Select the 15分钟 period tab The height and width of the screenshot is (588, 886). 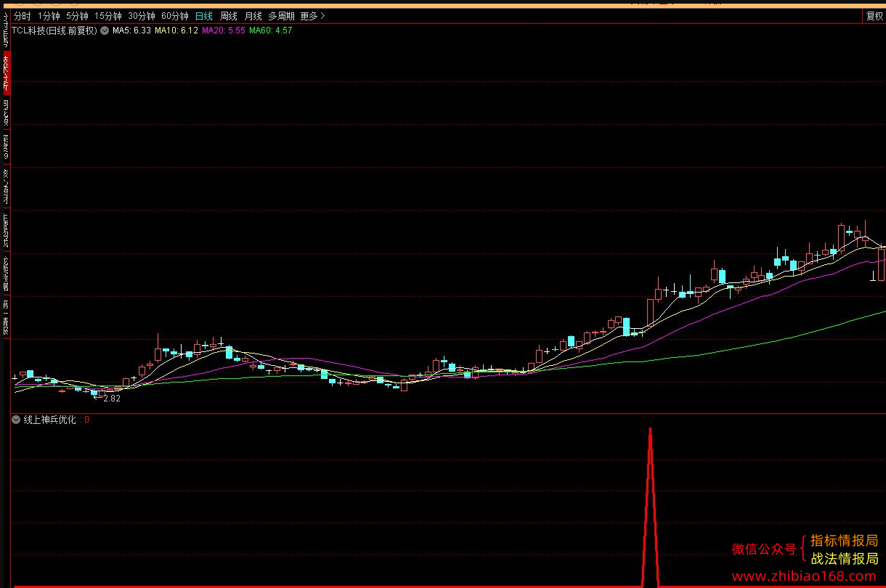pyautogui.click(x=108, y=16)
